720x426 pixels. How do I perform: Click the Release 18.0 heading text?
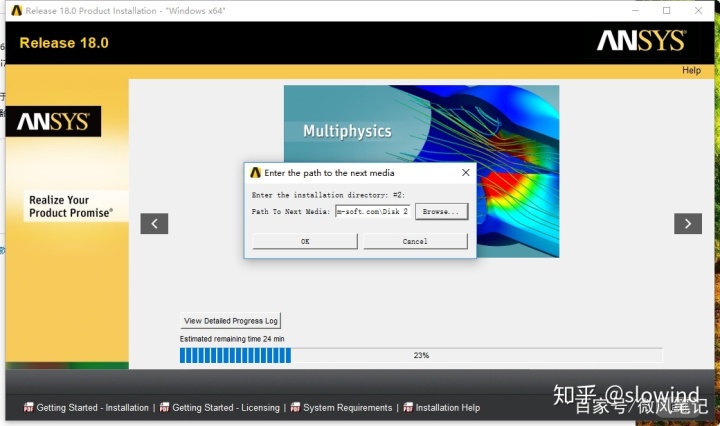click(x=64, y=43)
